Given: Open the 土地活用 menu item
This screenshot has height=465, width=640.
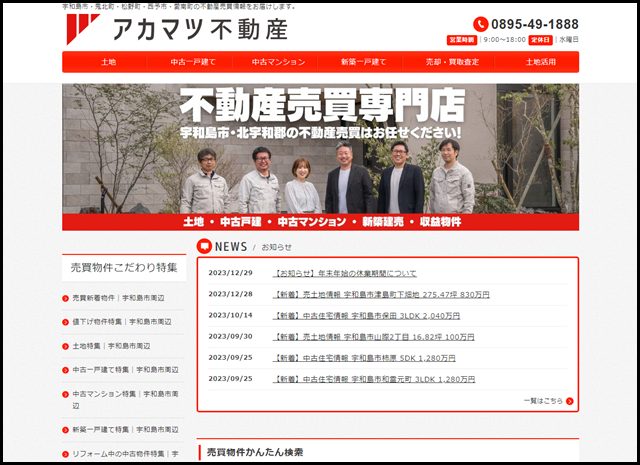Looking at the screenshot, I should [x=540, y=62].
